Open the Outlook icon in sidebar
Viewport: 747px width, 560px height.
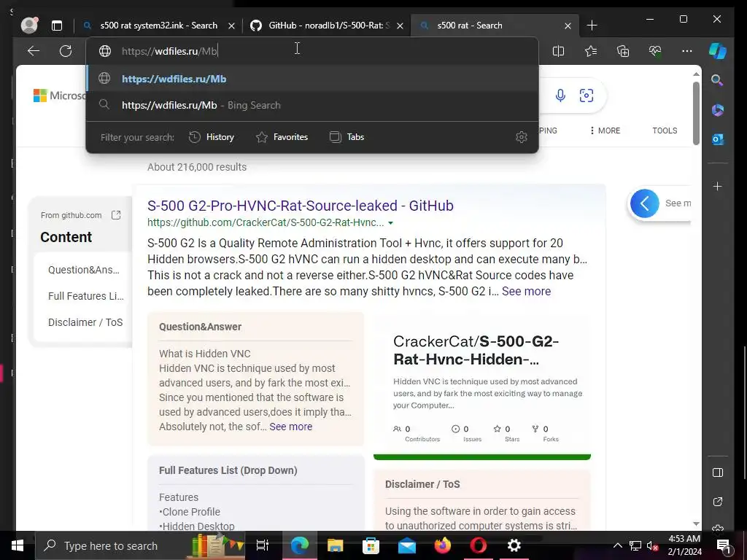pyautogui.click(x=718, y=139)
